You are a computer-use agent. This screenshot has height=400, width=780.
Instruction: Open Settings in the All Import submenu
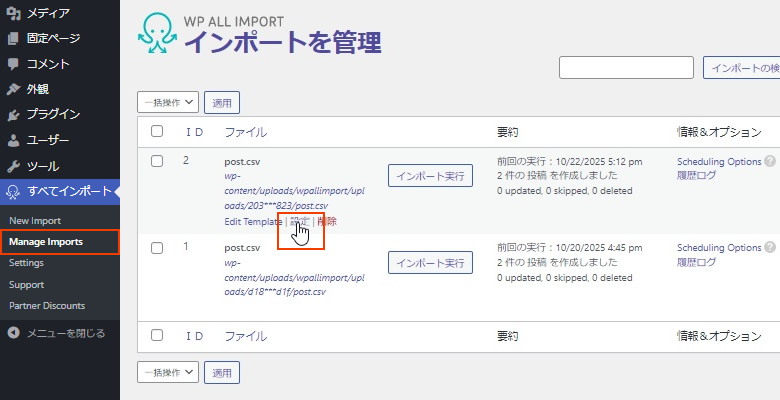tap(26, 263)
